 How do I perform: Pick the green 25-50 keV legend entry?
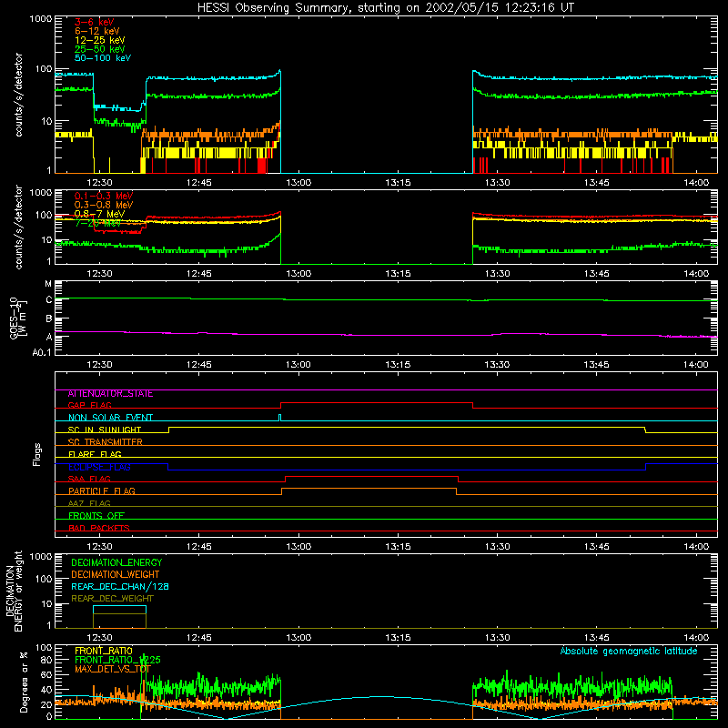(100, 49)
